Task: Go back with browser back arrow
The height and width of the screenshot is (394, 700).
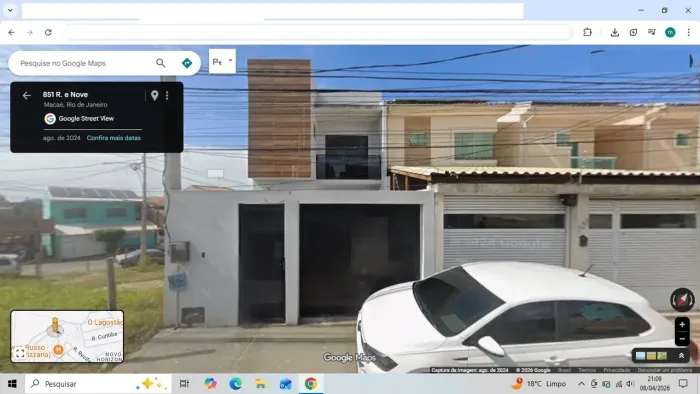Action: point(11,32)
